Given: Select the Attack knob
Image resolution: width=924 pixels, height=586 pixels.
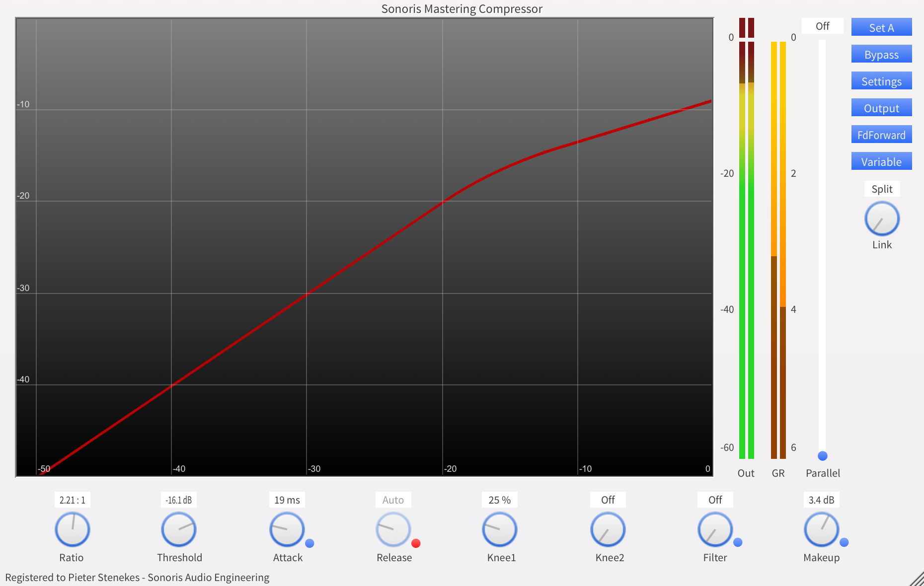Looking at the screenshot, I should [x=287, y=529].
